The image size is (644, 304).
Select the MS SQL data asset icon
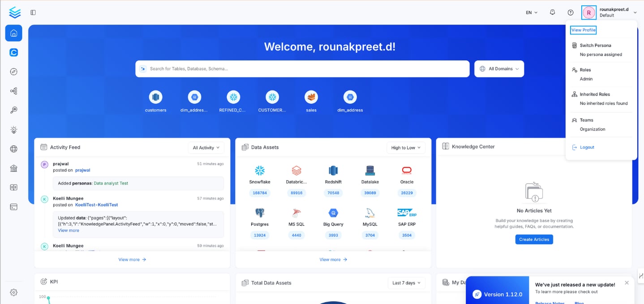(x=296, y=213)
